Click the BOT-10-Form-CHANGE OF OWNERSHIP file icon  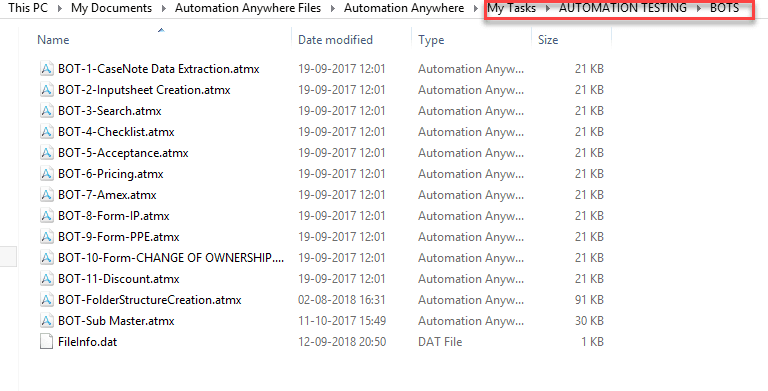pyautogui.click(x=46, y=258)
